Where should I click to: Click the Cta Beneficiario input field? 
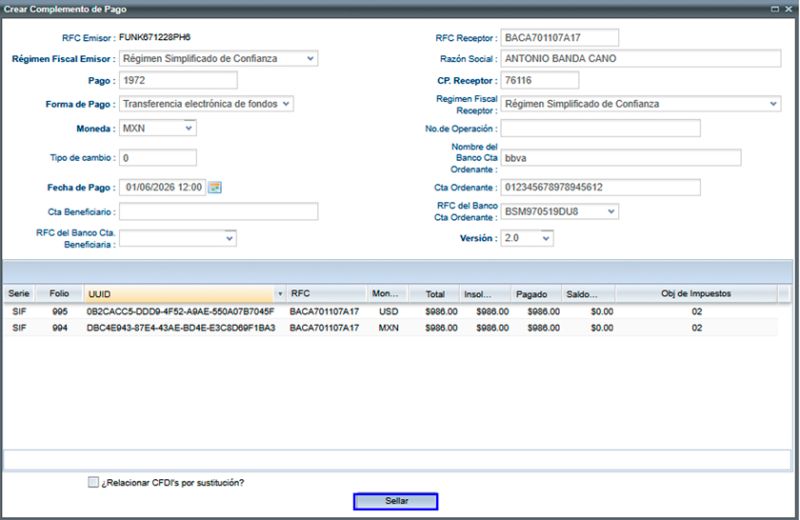pyautogui.click(x=218, y=211)
